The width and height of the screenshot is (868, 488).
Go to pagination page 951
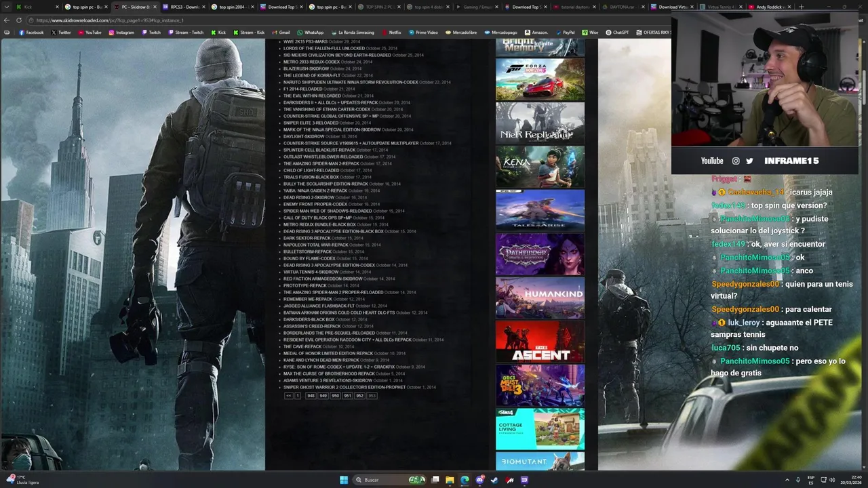coord(347,396)
